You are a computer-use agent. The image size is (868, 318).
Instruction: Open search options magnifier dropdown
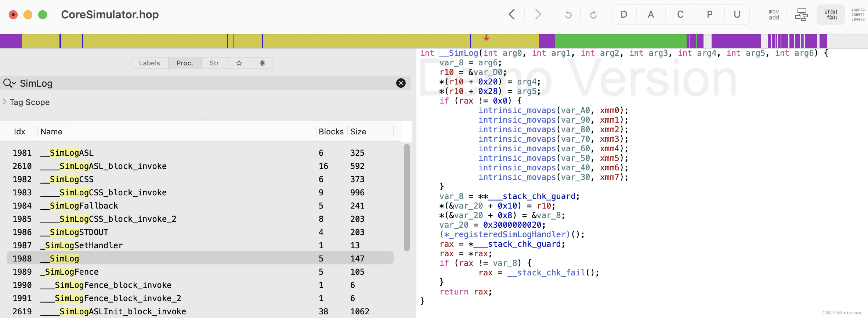coord(10,83)
